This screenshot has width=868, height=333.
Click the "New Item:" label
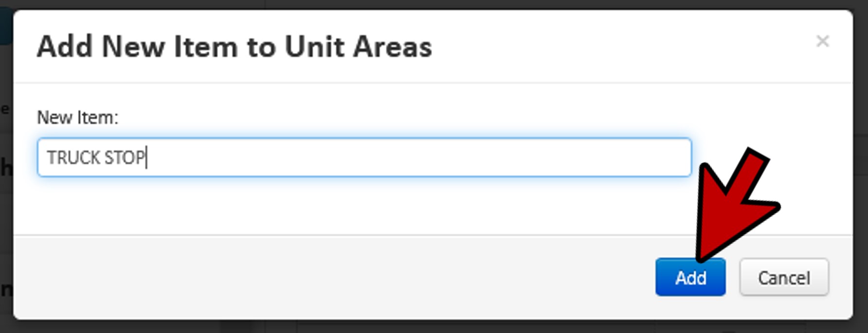click(78, 118)
